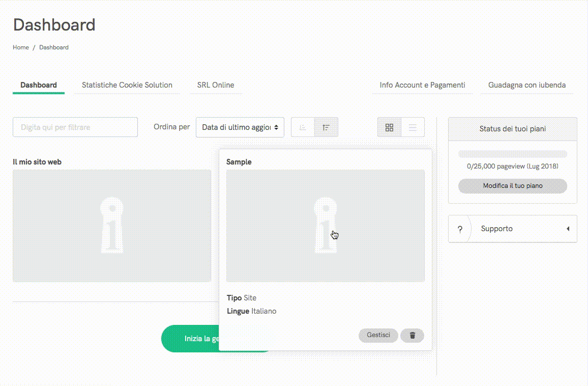Click Modifica il tuo piano button

[x=512, y=186]
